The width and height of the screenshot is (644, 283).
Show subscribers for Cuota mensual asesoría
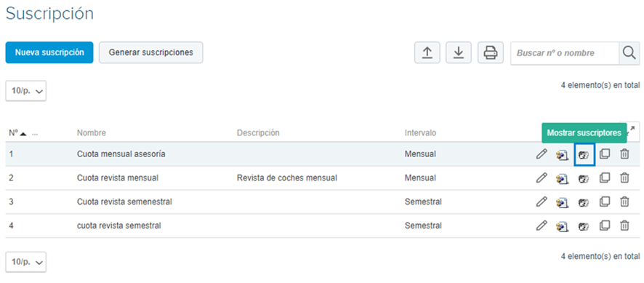click(x=584, y=155)
